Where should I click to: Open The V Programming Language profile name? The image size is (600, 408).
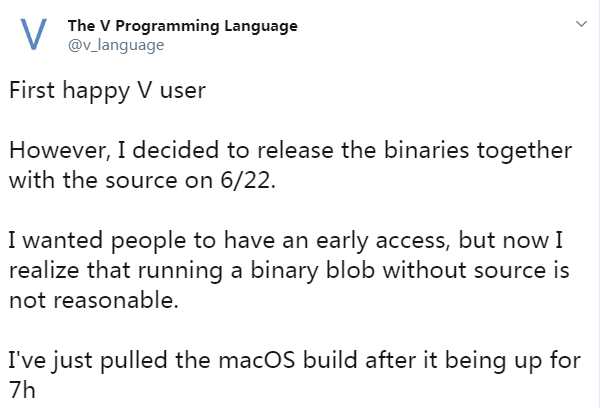click(x=181, y=26)
